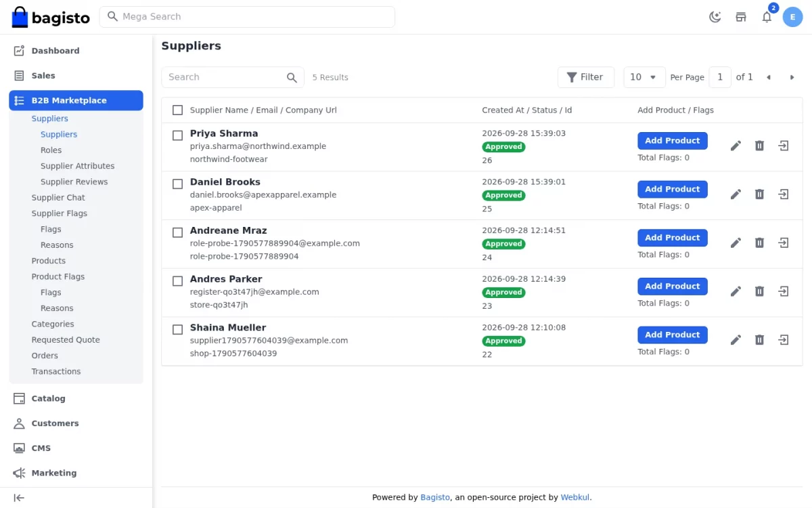Delete supplier Daniel Brooks with trash icon
812x508 pixels.
(759, 194)
